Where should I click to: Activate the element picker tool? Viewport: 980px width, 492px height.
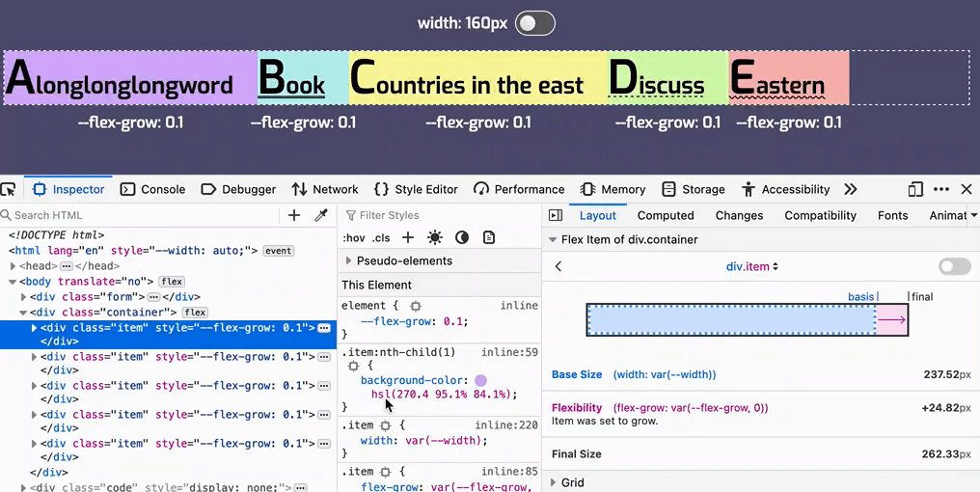tap(9, 189)
